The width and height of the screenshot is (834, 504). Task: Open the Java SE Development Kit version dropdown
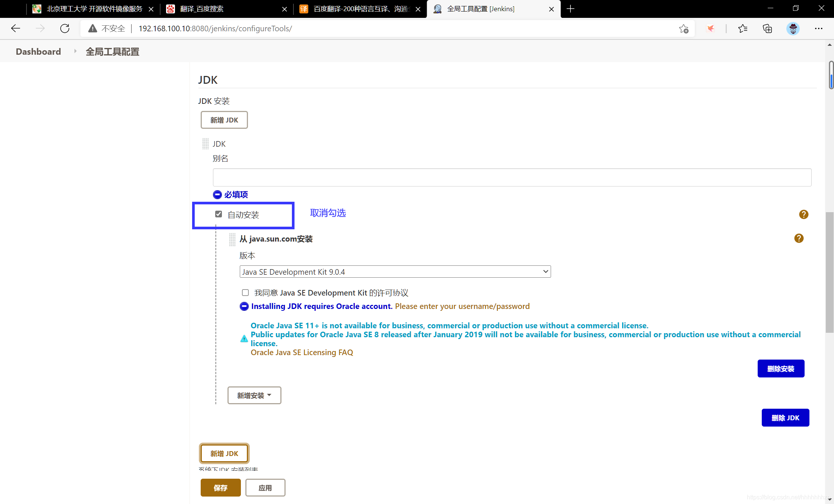click(x=395, y=272)
